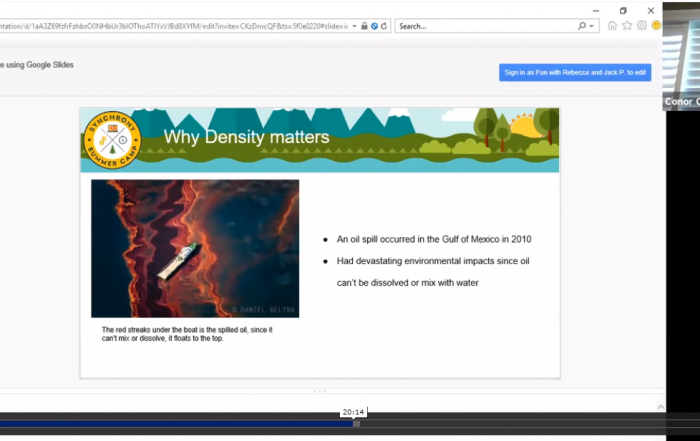Select the 'Why Density matters' slide title
700x441 pixels.
coord(246,137)
